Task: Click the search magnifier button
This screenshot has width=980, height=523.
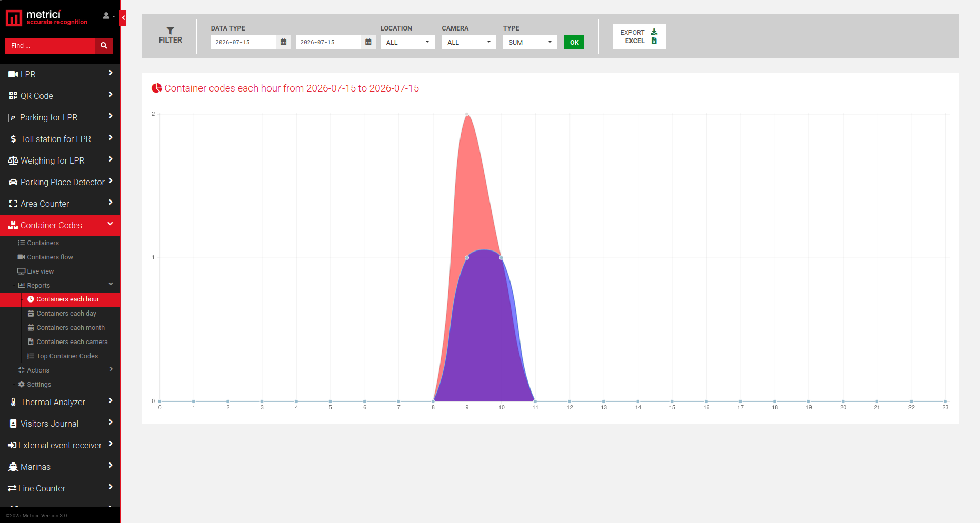Action: pos(104,46)
